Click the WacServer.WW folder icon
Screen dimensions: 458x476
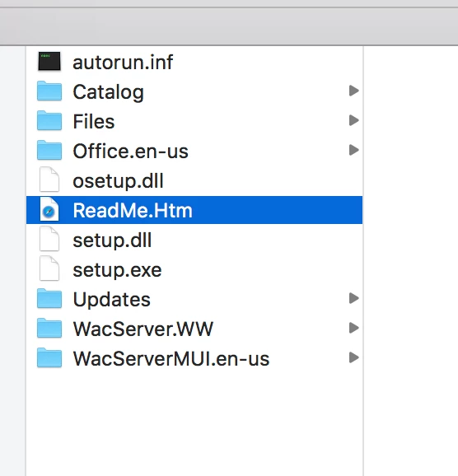49,328
